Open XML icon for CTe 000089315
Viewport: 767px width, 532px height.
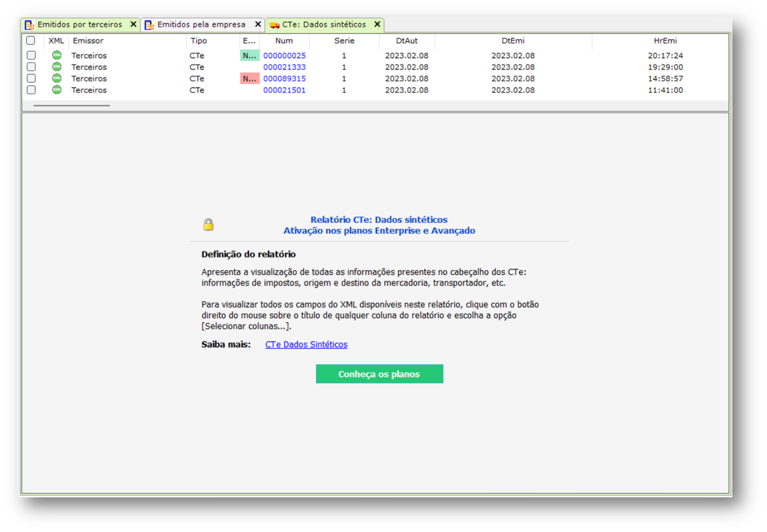coord(56,78)
